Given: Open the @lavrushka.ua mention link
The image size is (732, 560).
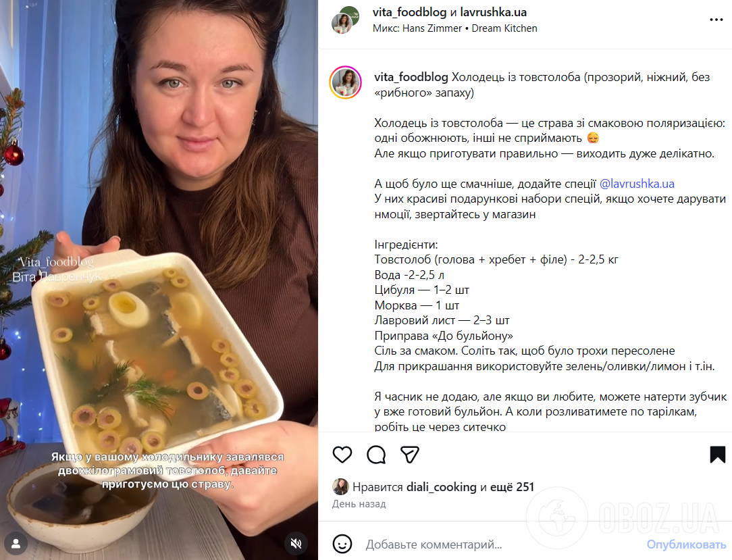Looking at the screenshot, I should (x=637, y=184).
